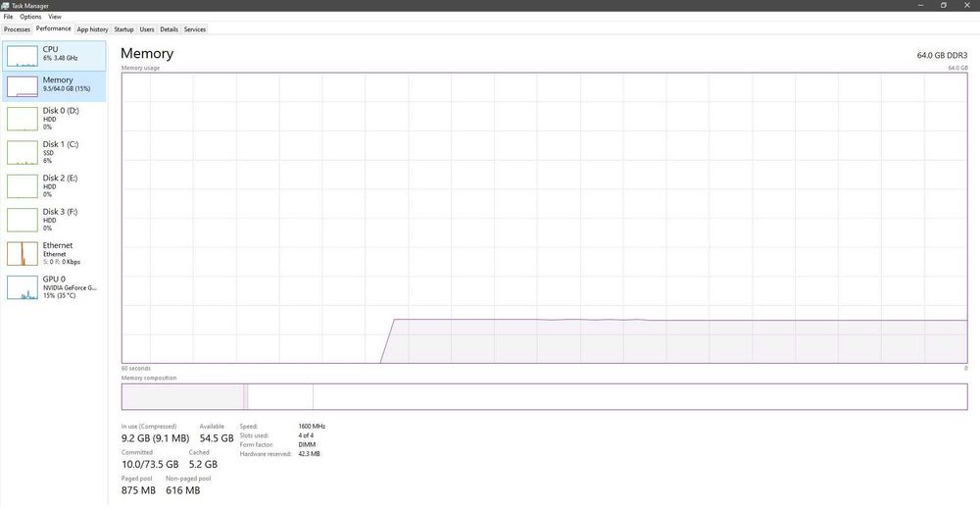Click the Non-paged pool value 616 MB
This screenshot has height=509, width=980.
pyautogui.click(x=182, y=491)
